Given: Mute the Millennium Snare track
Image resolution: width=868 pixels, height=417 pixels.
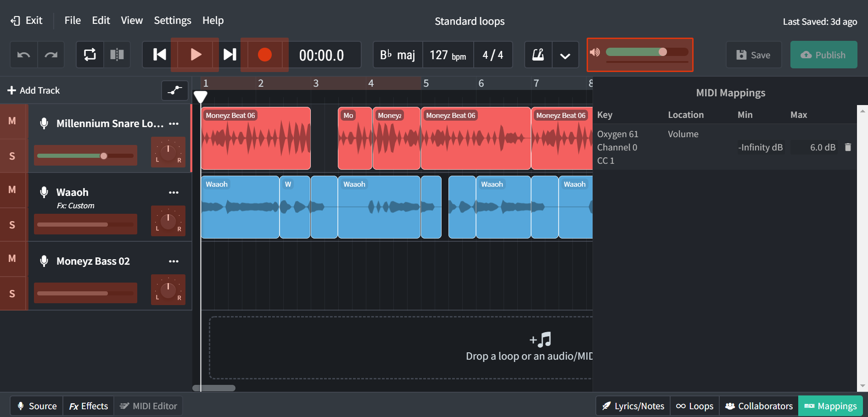Looking at the screenshot, I should [x=12, y=121].
